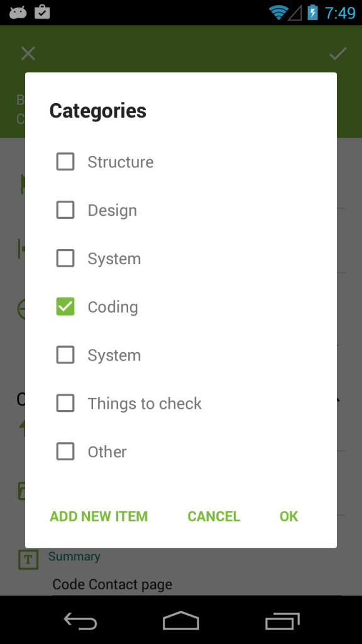Check the Design category checkbox
362x644 pixels.
65,210
